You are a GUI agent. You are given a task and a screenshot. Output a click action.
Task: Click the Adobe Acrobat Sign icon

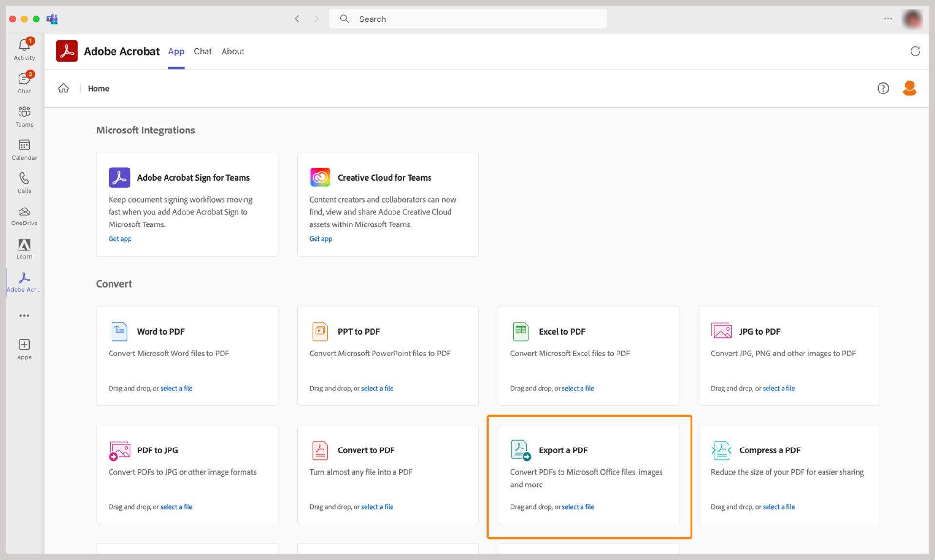point(119,177)
